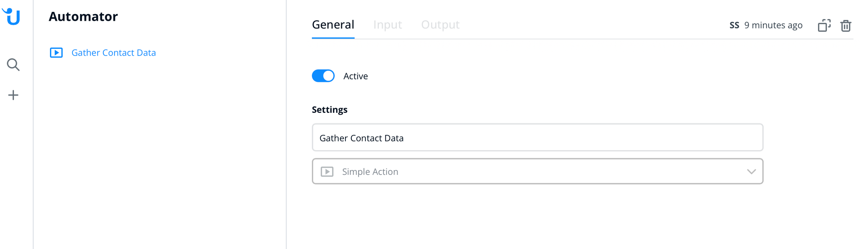Viewport: 868px width, 249px height.
Task: Select the General tab
Action: pos(333,25)
